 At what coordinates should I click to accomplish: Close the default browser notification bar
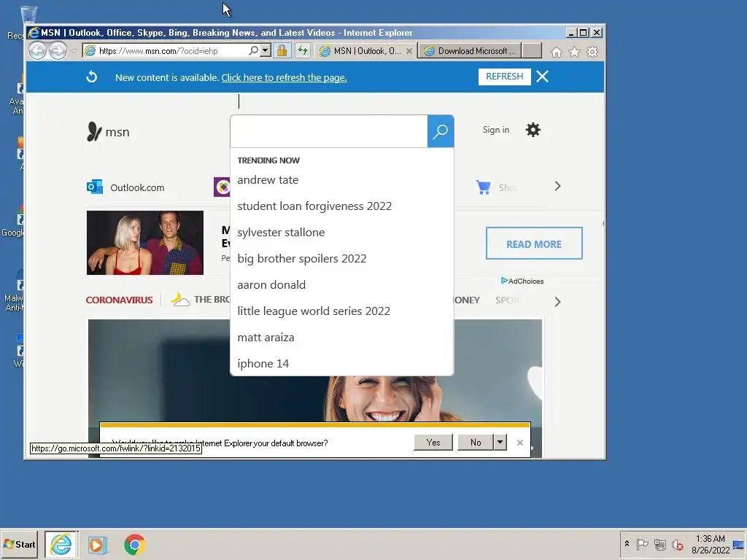(x=519, y=443)
